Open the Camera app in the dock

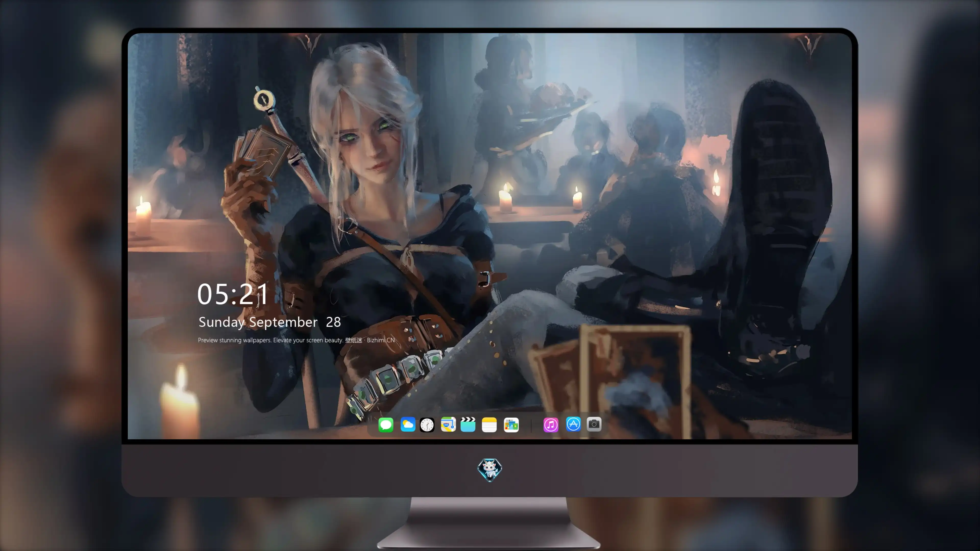click(x=594, y=424)
